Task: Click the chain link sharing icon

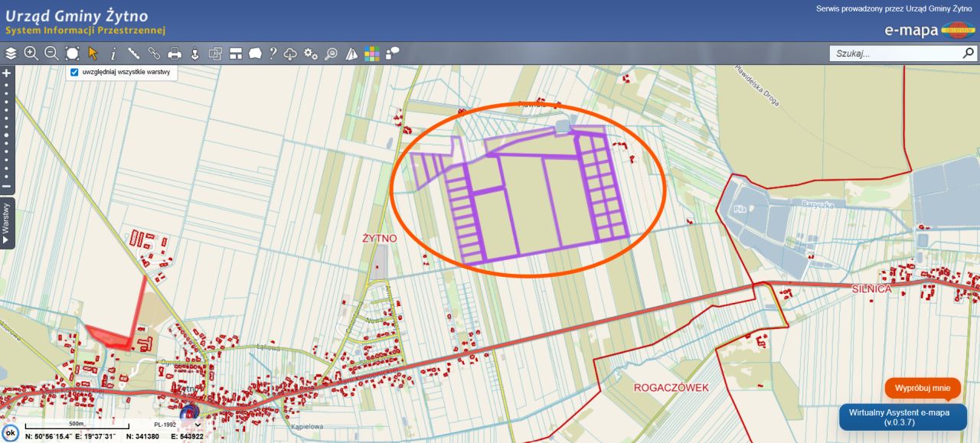Action: [154, 54]
